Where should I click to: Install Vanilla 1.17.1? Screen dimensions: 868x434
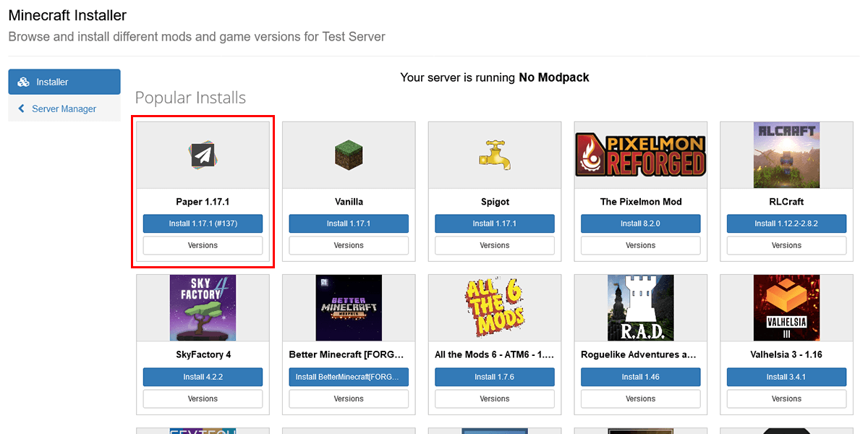(349, 224)
